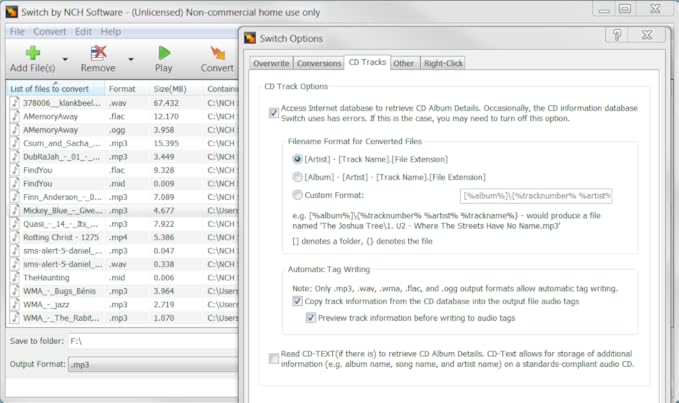The width and height of the screenshot is (679, 403).
Task: Click music note icon for WMA_-_The_Rabit file
Action: [15, 317]
